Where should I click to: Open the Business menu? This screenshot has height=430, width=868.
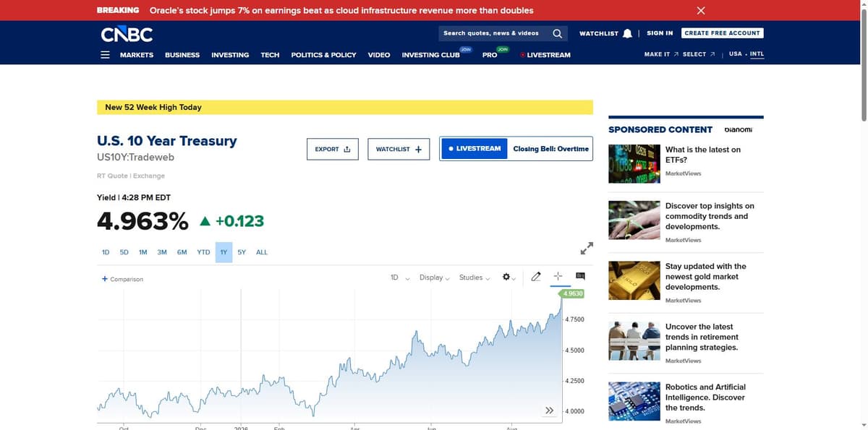click(182, 55)
